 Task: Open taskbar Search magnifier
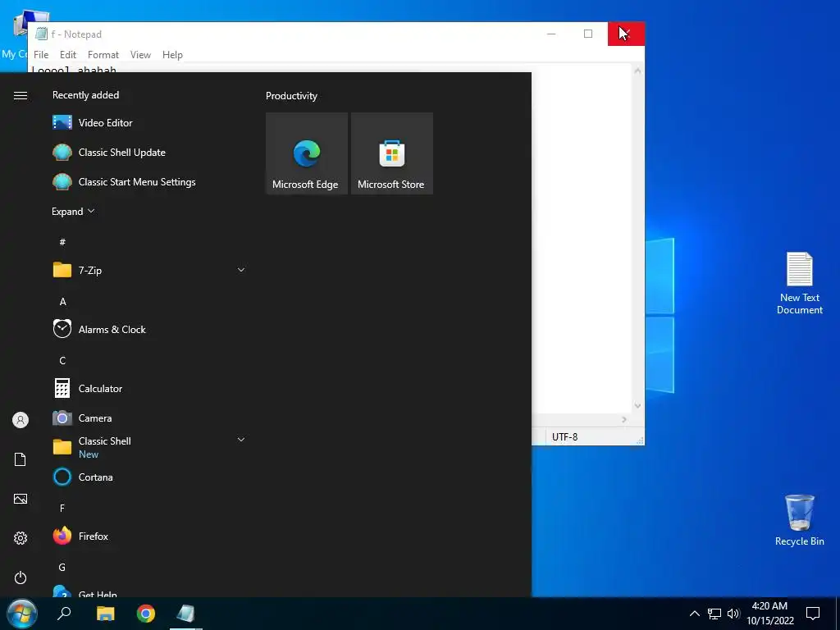point(64,614)
